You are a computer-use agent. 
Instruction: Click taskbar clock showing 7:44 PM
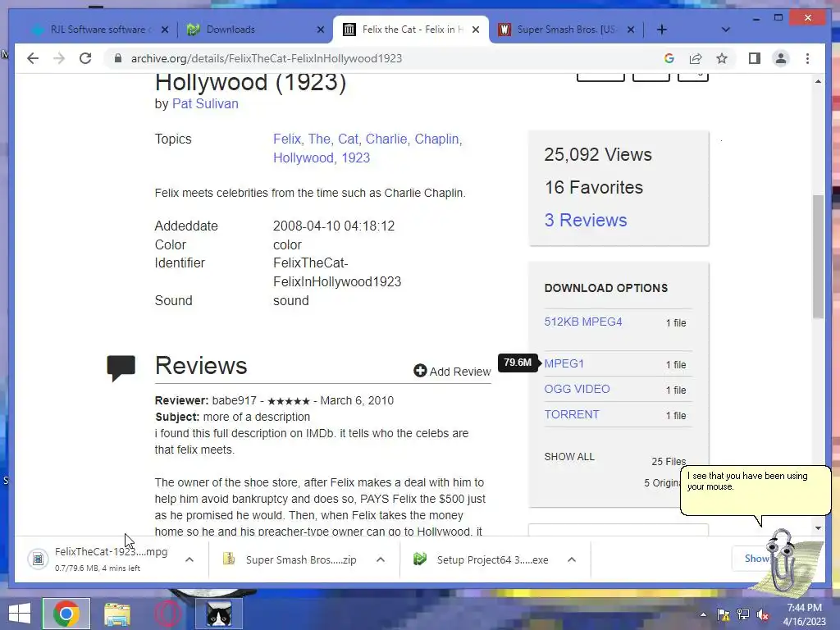805,614
